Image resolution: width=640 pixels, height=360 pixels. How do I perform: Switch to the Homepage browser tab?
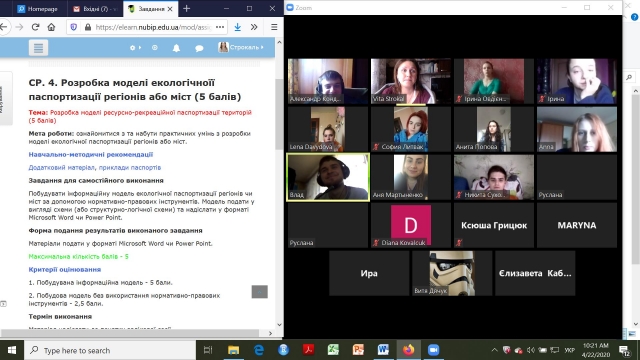coord(38,9)
